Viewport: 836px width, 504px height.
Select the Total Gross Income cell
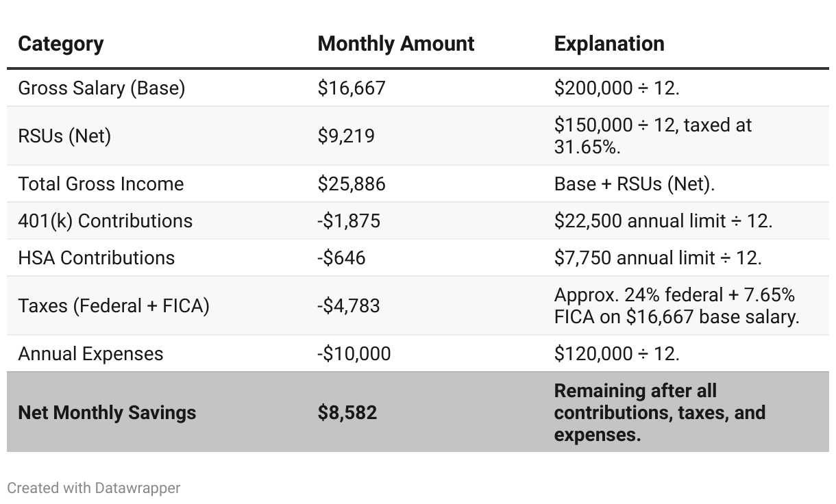coord(101,184)
